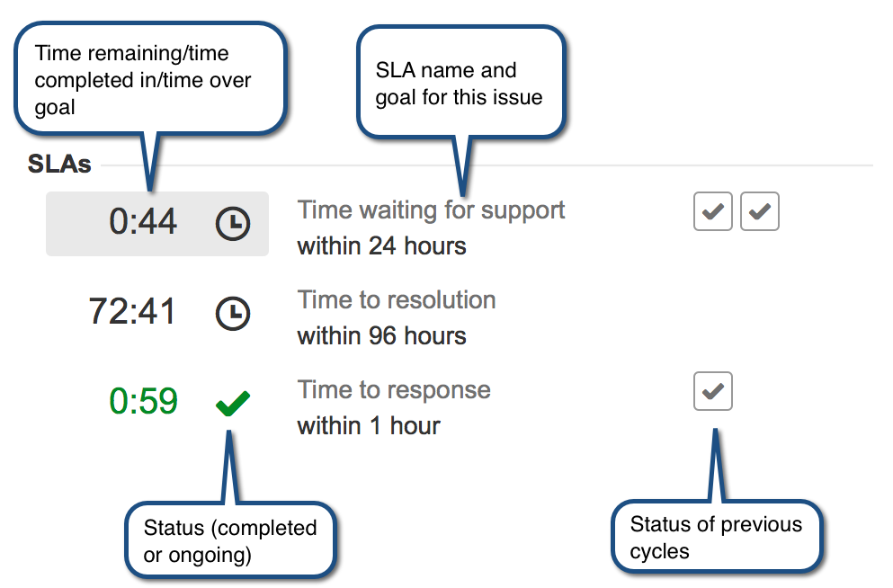Screen dimensions: 893x588
Task: Click the Status completed or ongoing callout
Action: pyautogui.click(x=230, y=540)
